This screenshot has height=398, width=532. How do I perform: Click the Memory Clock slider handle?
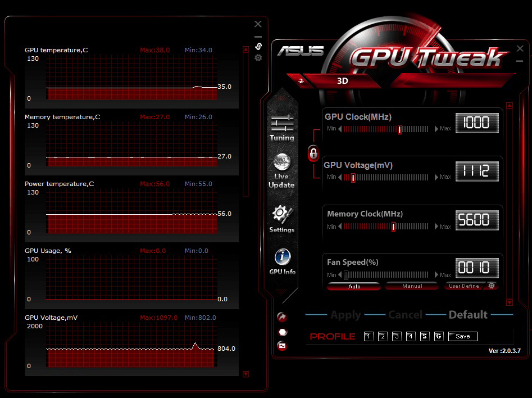click(394, 227)
